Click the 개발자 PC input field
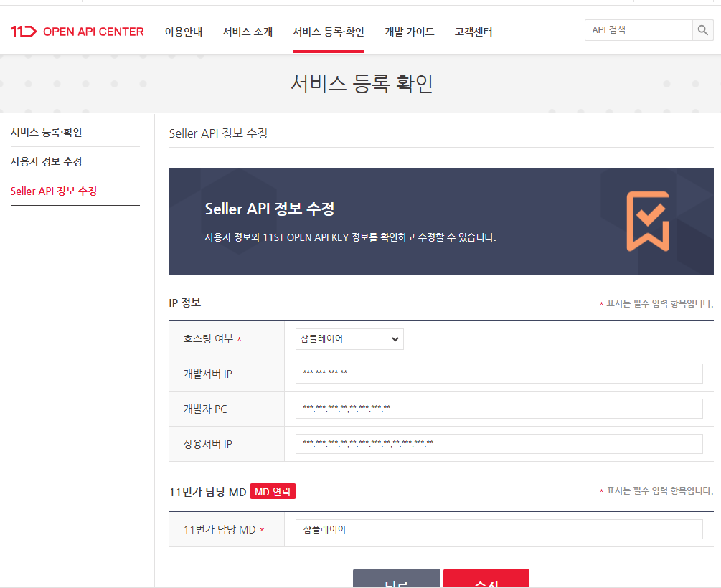The width and height of the screenshot is (721, 588). pos(499,409)
